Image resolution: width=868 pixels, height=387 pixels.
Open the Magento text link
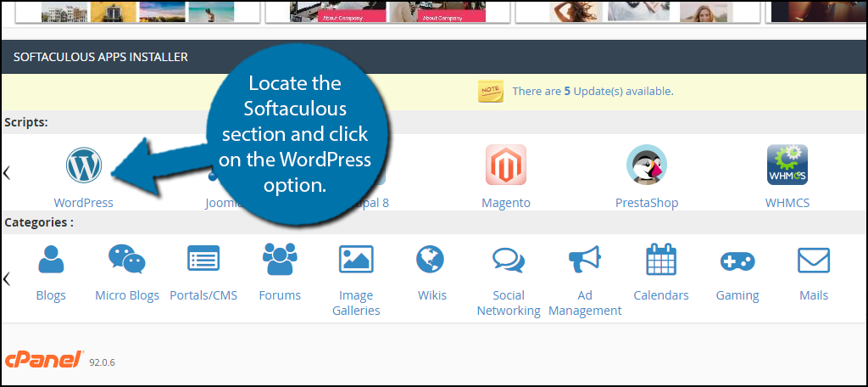point(506,203)
